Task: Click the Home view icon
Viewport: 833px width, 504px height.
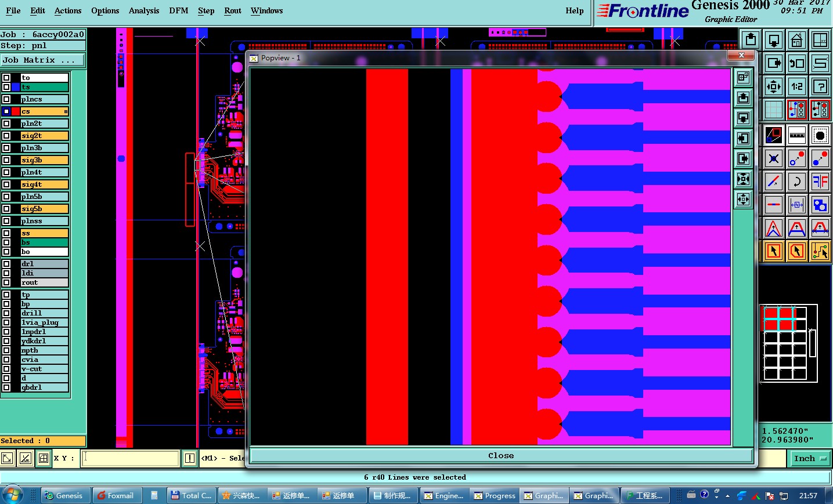Action: (797, 40)
